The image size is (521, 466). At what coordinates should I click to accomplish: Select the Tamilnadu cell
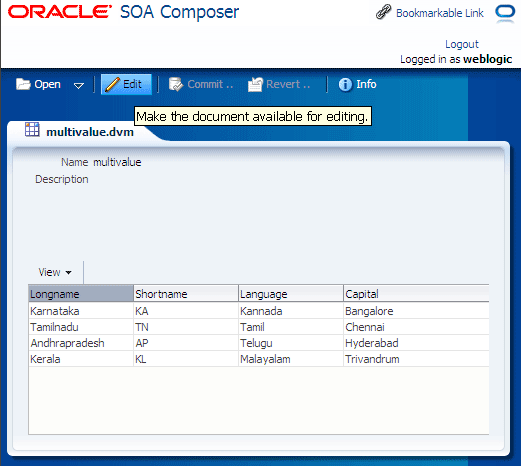pyautogui.click(x=81, y=327)
